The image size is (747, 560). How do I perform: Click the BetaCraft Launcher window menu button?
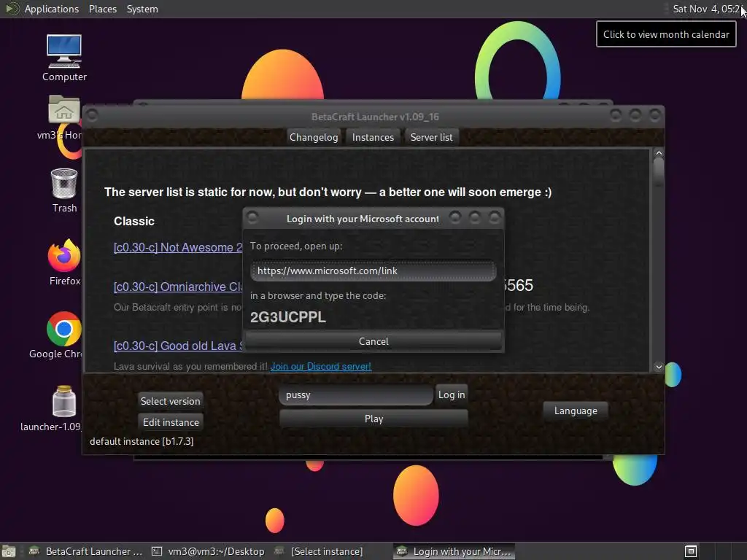(x=93, y=115)
